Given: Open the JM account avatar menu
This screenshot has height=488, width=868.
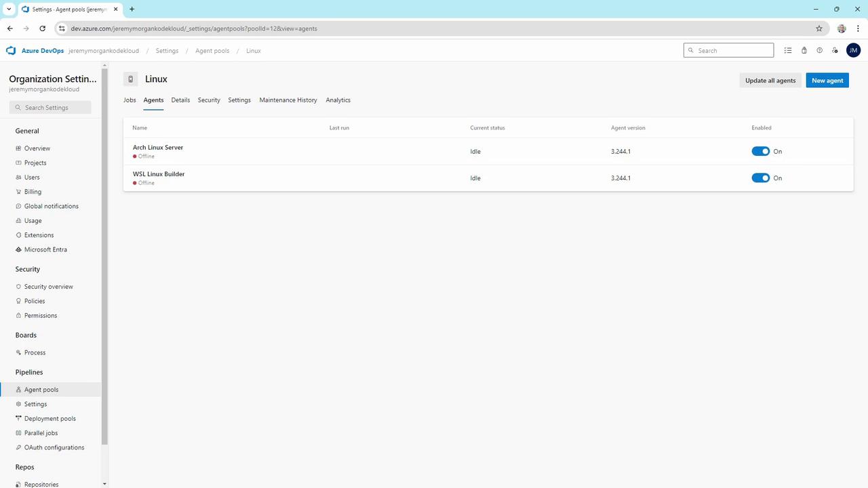Looking at the screenshot, I should (x=853, y=50).
